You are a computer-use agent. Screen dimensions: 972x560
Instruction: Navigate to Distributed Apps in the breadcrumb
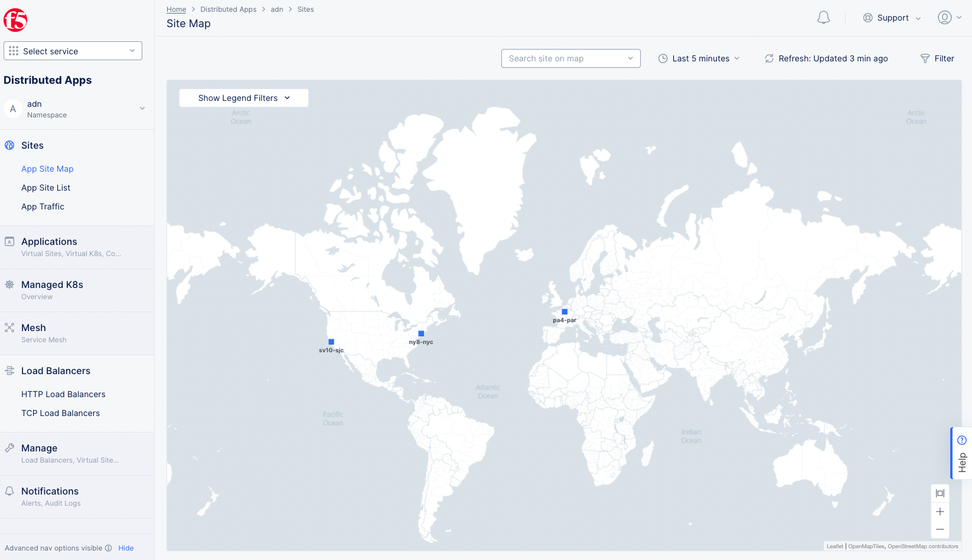coord(228,9)
